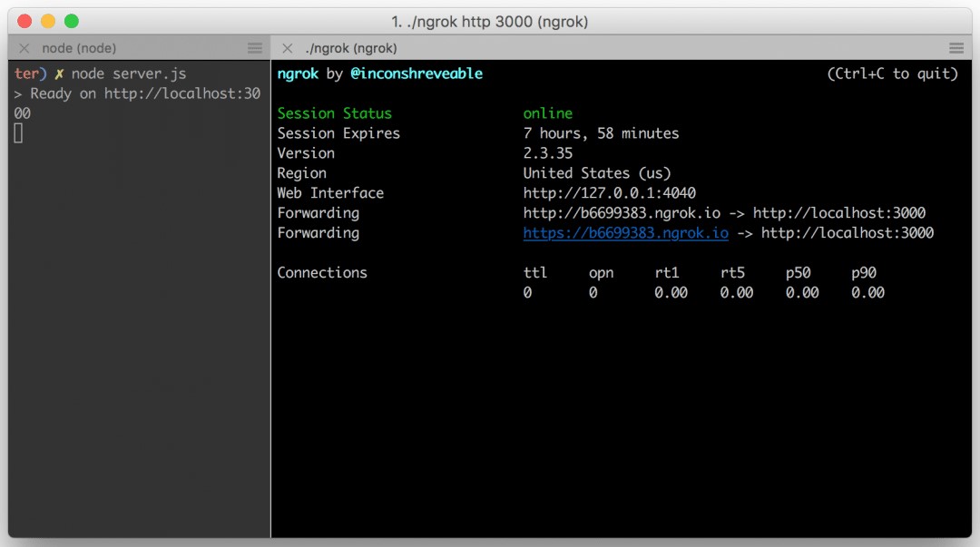Click the red window close button
Image resolution: width=980 pixels, height=547 pixels.
click(x=24, y=21)
